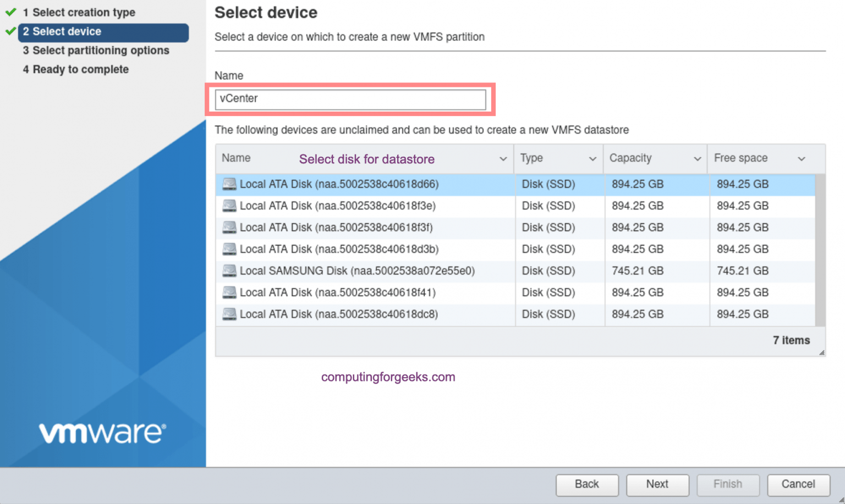This screenshot has width=845, height=504.
Task: Open the Ready to complete step
Action: 75,69
